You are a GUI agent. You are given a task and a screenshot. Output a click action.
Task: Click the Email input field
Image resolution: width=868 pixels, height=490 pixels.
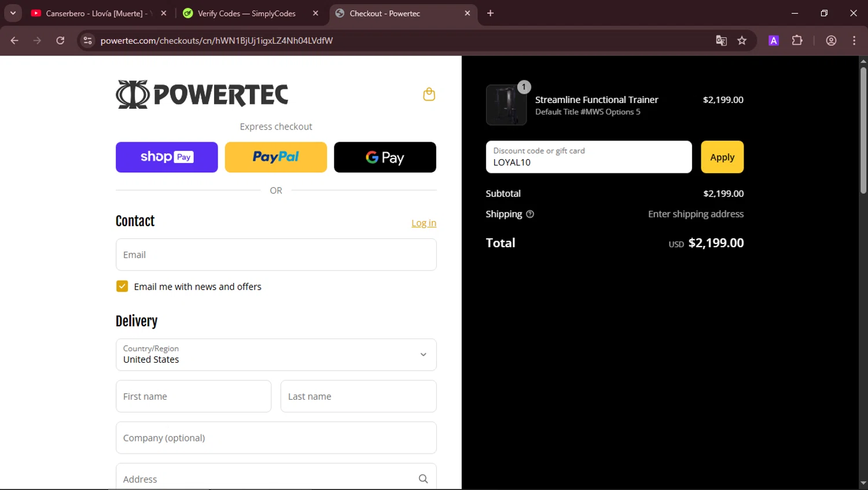coord(276,255)
